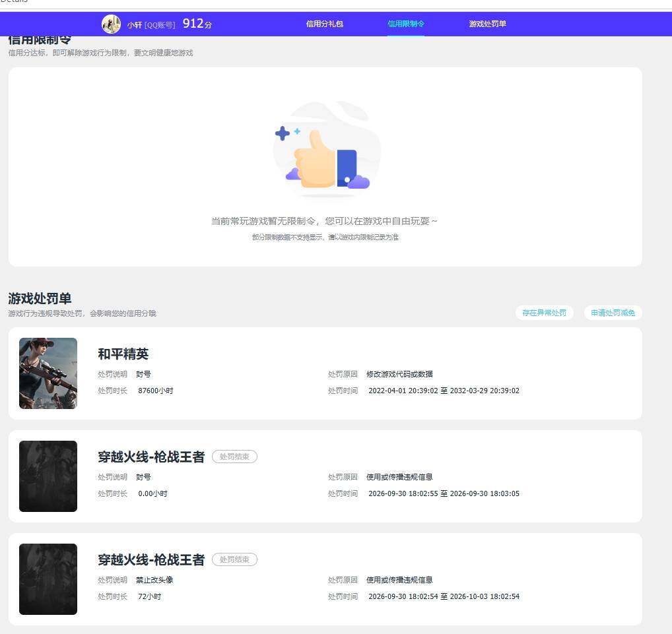Click the 游戏行为违规导致处罚 subtitle text
The image size is (672, 634).
coord(83,313)
